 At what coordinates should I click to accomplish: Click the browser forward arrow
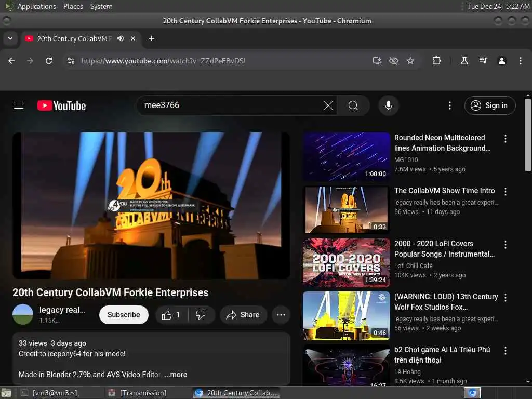30,61
